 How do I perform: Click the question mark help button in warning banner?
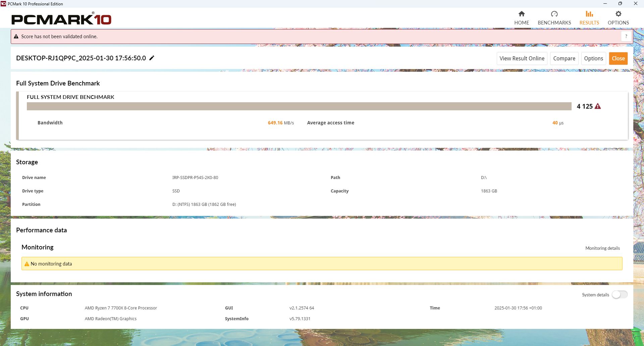(626, 36)
